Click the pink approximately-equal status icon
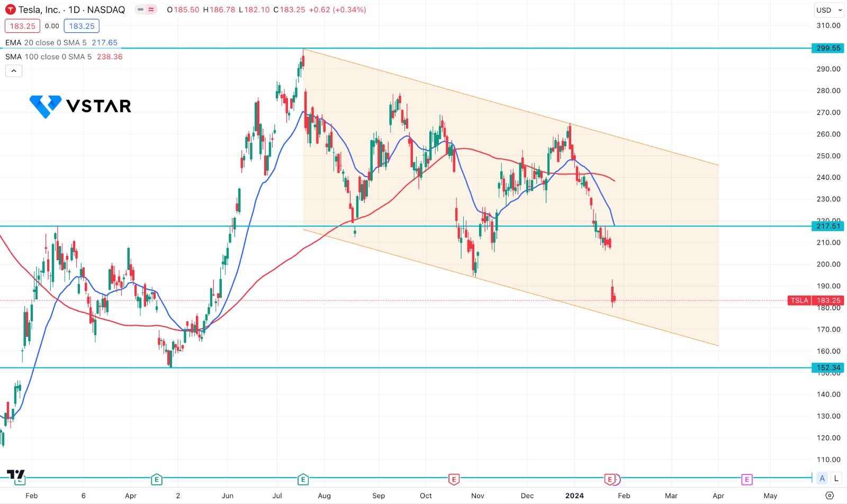The width and height of the screenshot is (847, 504). (151, 10)
